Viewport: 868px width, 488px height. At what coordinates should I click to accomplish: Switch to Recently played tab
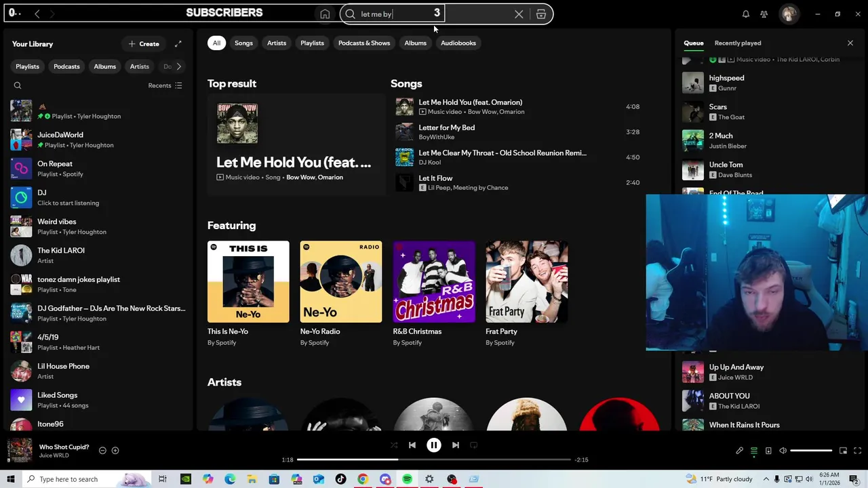click(x=737, y=43)
